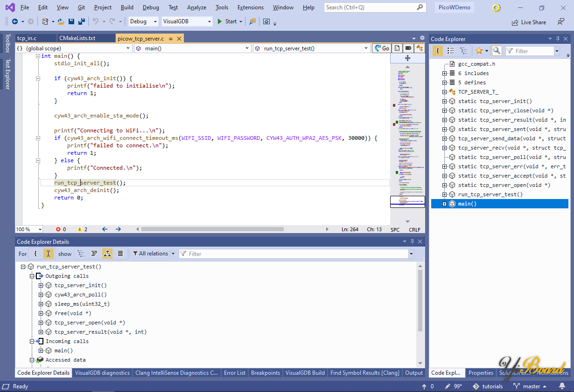Click the Find in Files toolbar icon

[x=252, y=21]
